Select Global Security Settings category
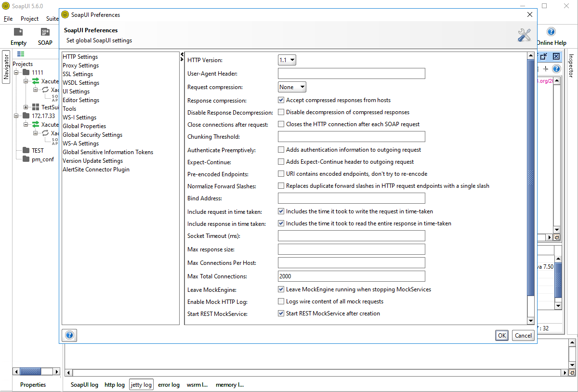 (x=92, y=135)
